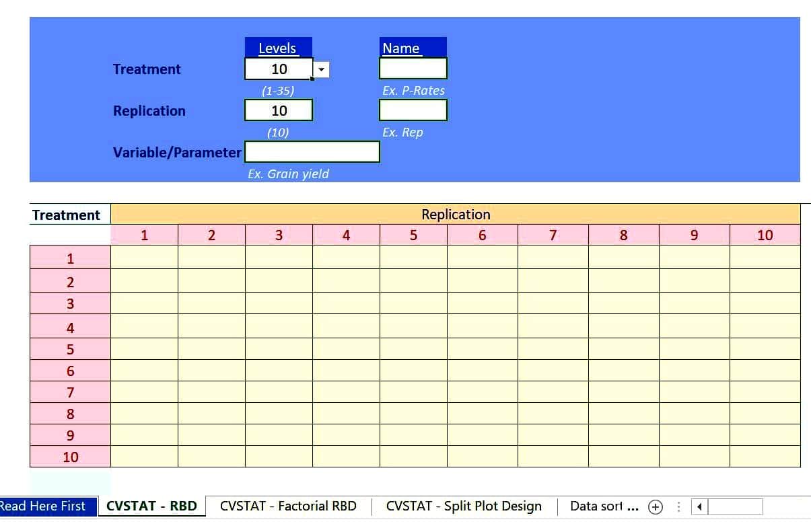Click the Replication Name field above Ex. Rep
The image size is (811, 532).
click(413, 110)
